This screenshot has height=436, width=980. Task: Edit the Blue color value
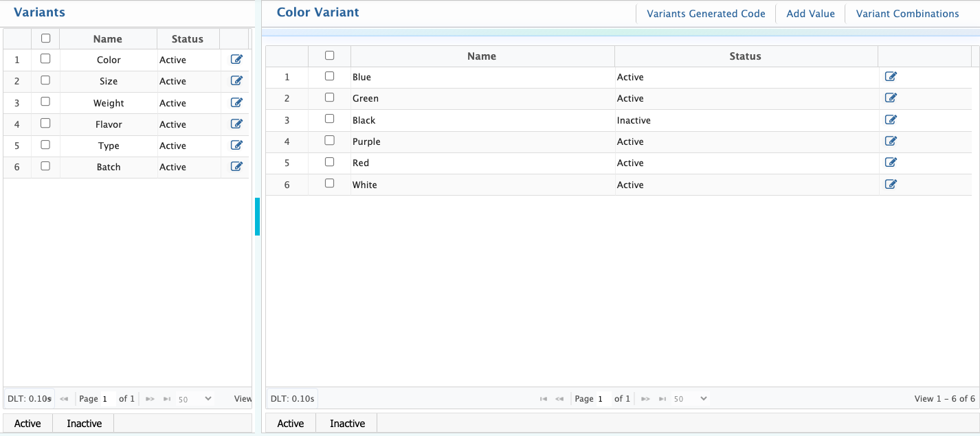pos(891,77)
